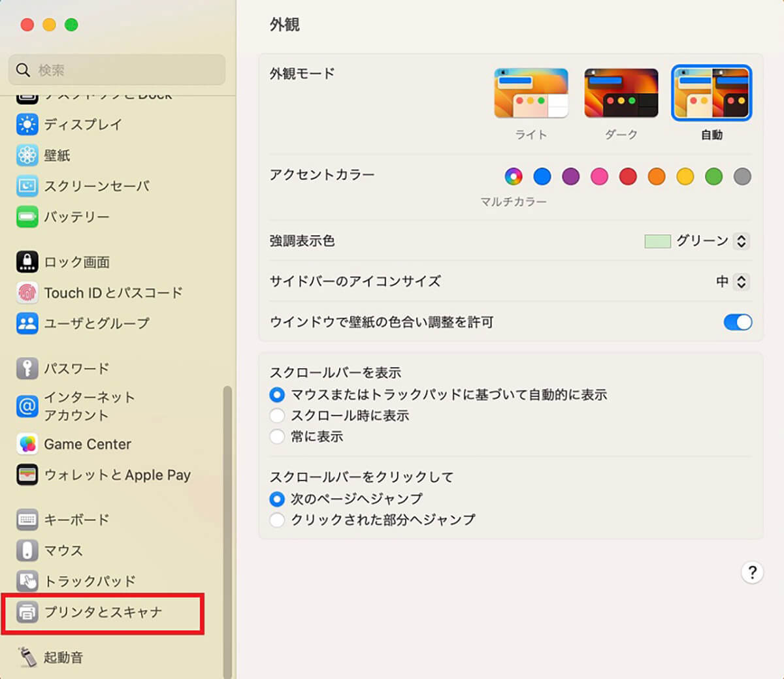The height and width of the screenshot is (679, 784).
Task: Click the ロック画面 padlock icon
Action: [27, 262]
